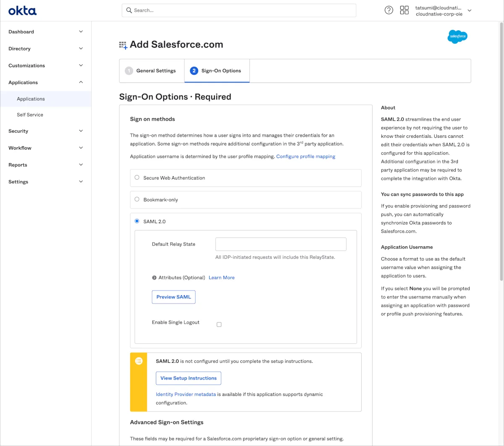The image size is (504, 446).
Task: Expand the Security sidebar section
Action: click(45, 131)
